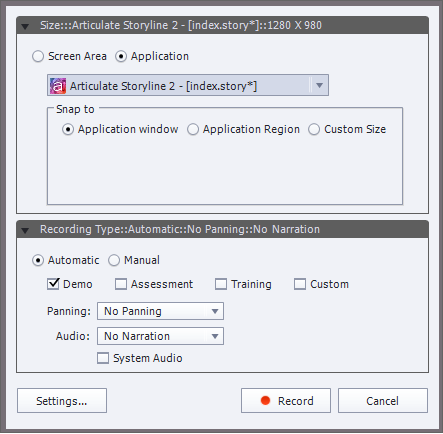Open the Articulate Storyline 2 application dropdown
443x434 pixels.
click(188, 85)
